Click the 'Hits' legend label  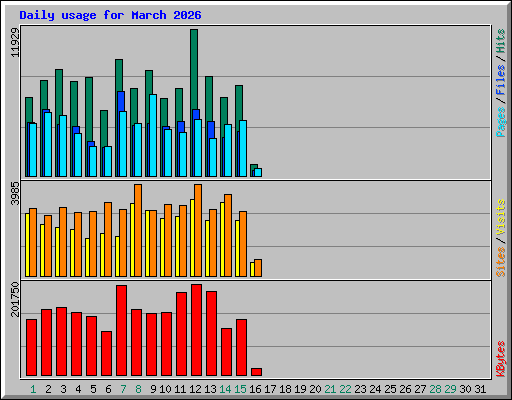tap(501, 41)
